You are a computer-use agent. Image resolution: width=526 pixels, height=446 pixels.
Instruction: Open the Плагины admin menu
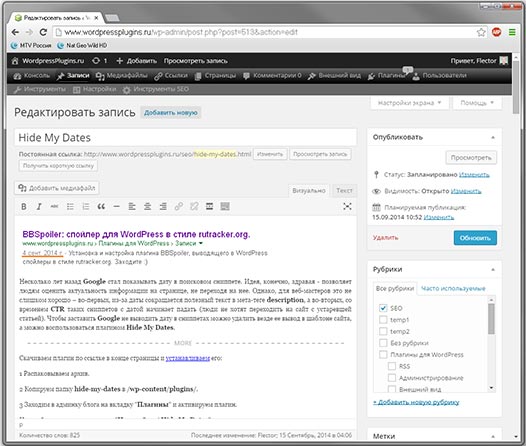point(387,75)
